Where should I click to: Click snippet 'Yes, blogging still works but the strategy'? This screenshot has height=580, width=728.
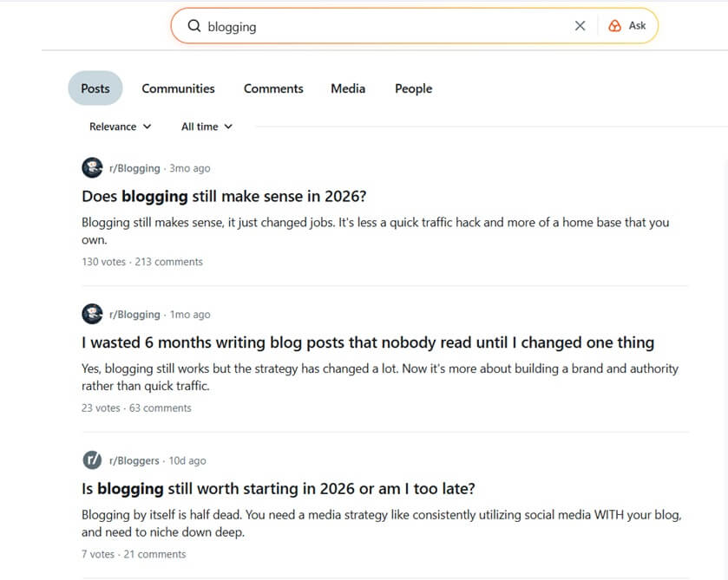(380, 377)
